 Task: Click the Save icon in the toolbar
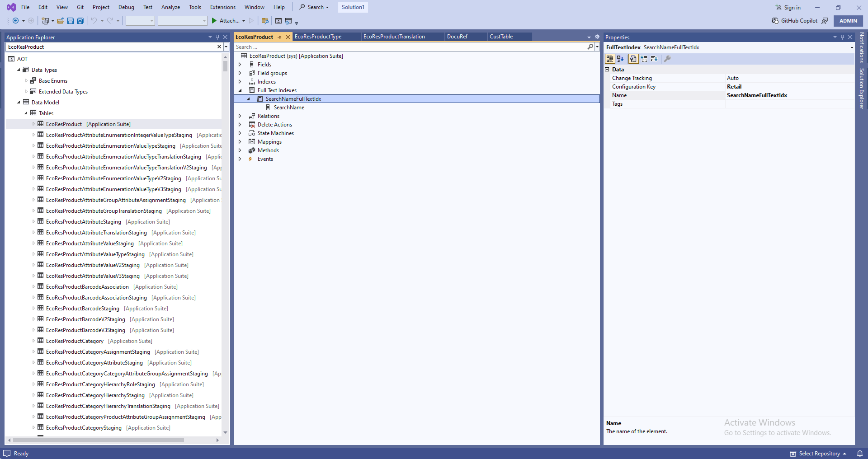[x=71, y=21]
